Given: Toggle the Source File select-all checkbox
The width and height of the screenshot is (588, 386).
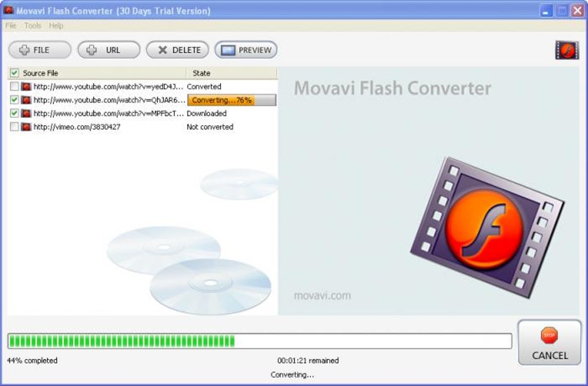Looking at the screenshot, I should point(14,73).
